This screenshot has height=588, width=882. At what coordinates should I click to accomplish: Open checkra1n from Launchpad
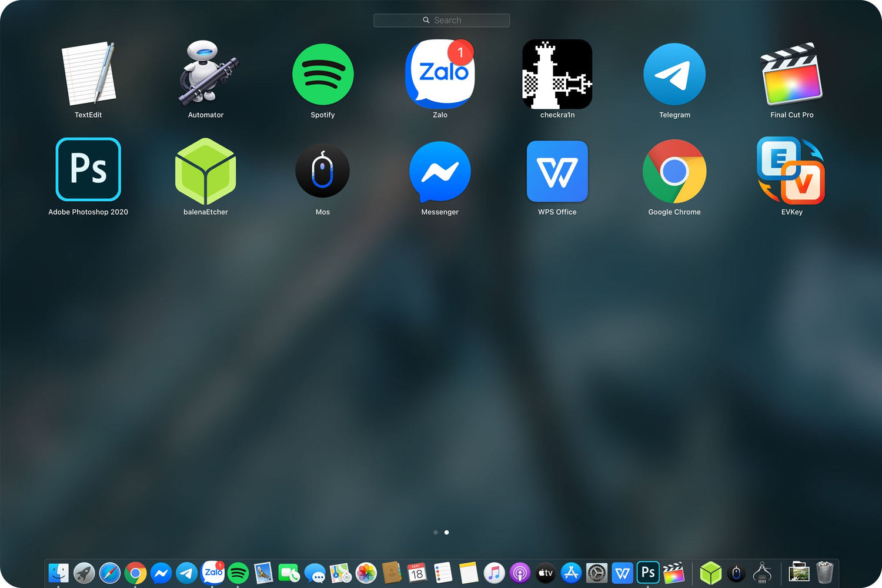point(557,74)
